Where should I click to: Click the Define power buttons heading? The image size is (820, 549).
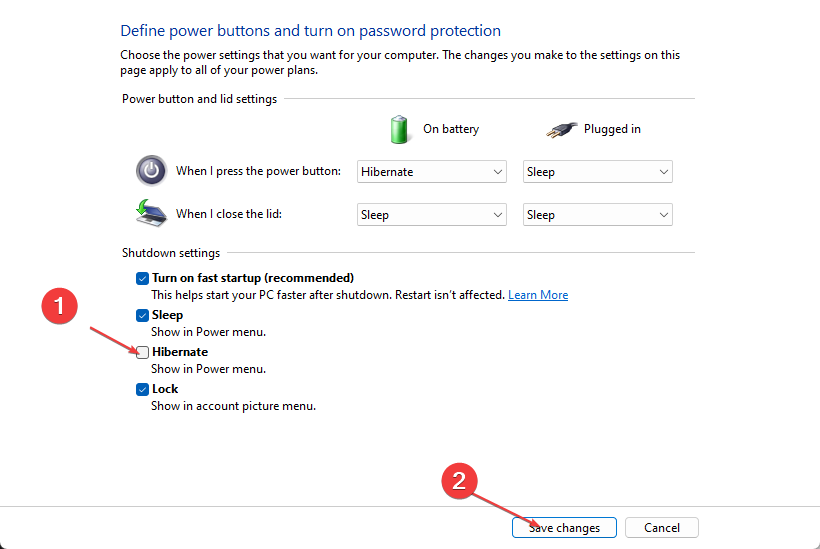click(x=310, y=31)
